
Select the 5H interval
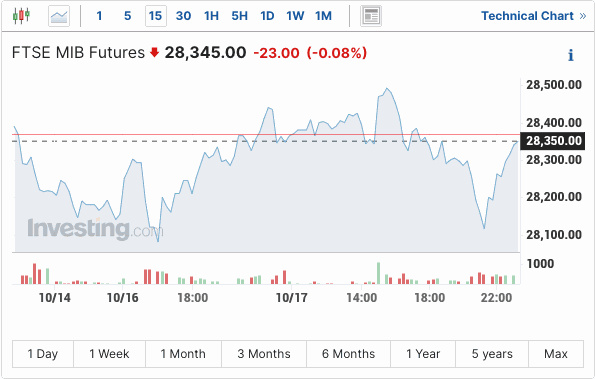click(239, 16)
